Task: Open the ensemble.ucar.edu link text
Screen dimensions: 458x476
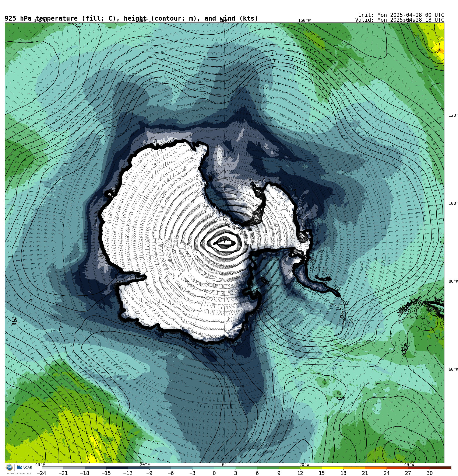Action: 19,474
